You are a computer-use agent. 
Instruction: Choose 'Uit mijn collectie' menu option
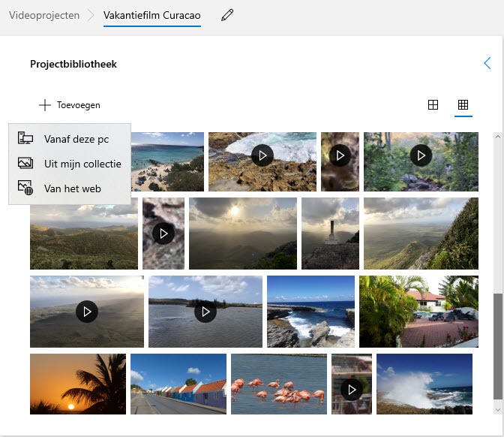click(x=82, y=164)
